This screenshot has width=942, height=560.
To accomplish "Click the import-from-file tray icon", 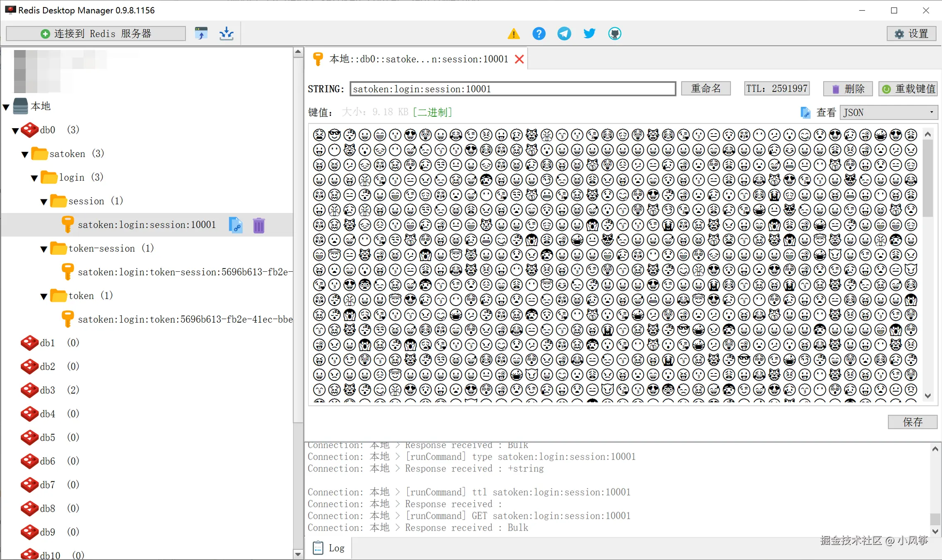I will pos(226,33).
